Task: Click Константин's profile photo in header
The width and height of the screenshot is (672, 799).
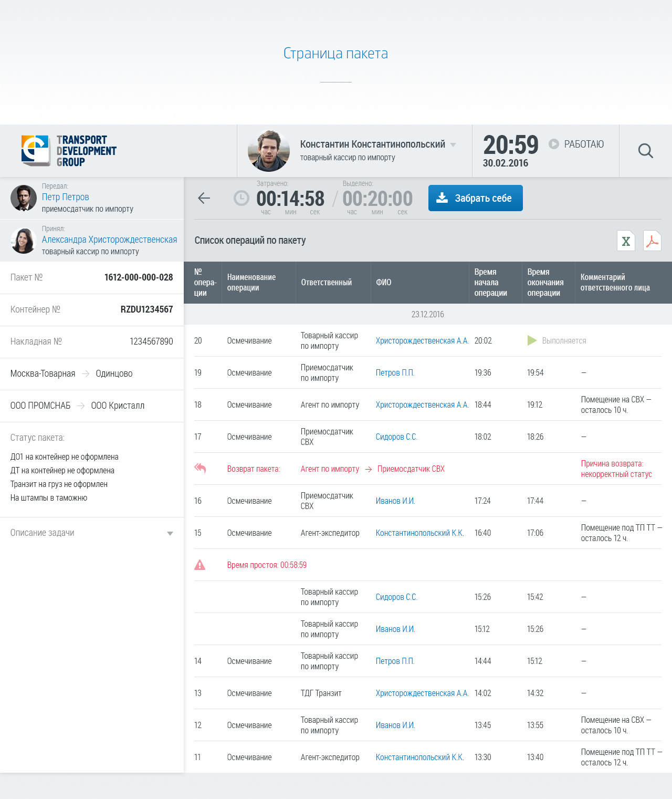Action: [x=269, y=151]
